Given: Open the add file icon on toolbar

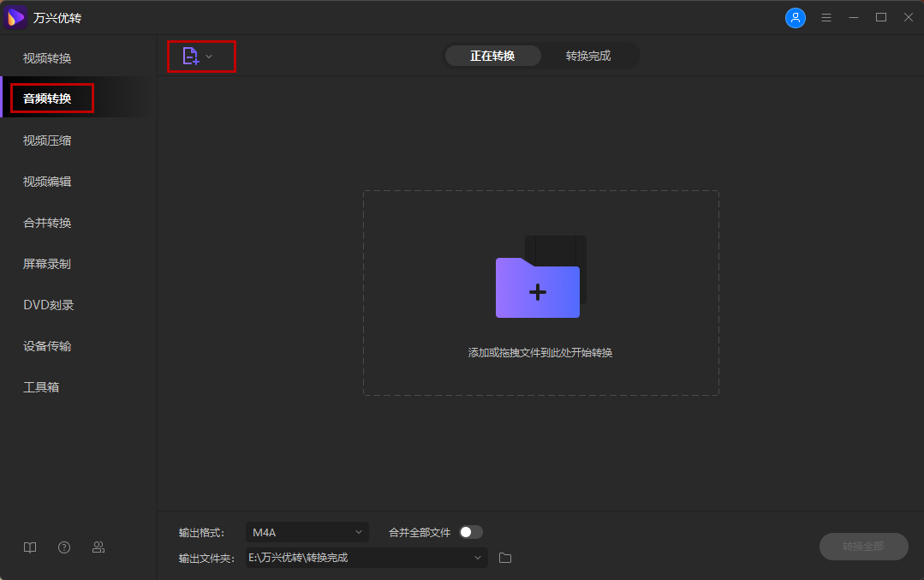Looking at the screenshot, I should click(190, 55).
